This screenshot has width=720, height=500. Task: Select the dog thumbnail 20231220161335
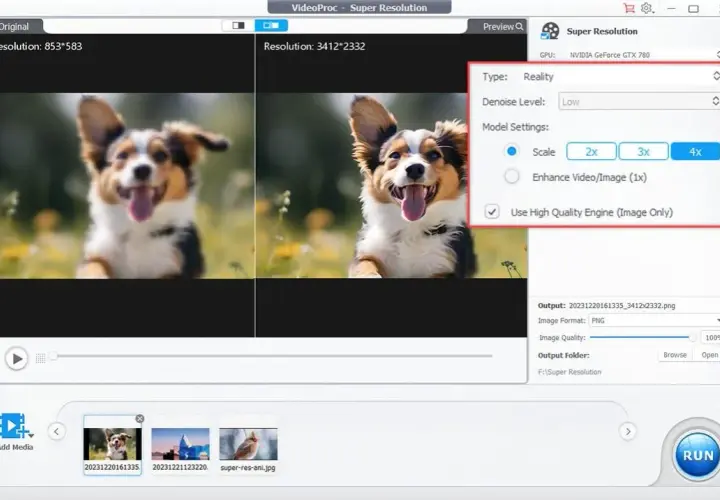click(112, 444)
